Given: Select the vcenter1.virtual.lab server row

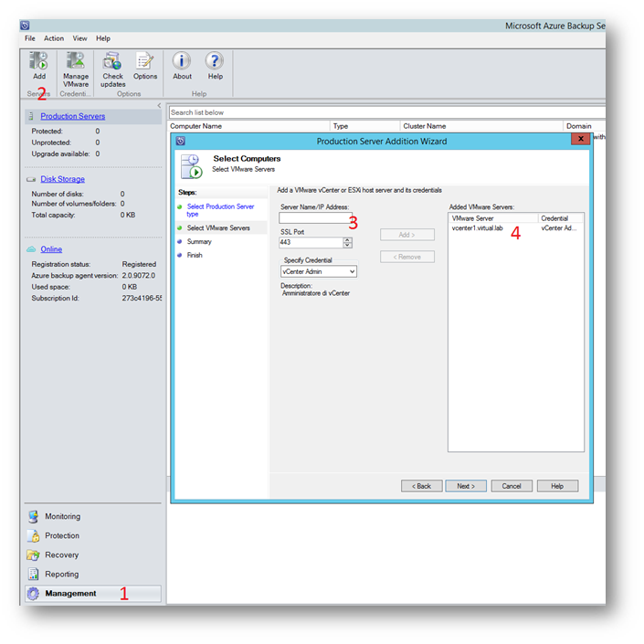Looking at the screenshot, I should [516, 228].
